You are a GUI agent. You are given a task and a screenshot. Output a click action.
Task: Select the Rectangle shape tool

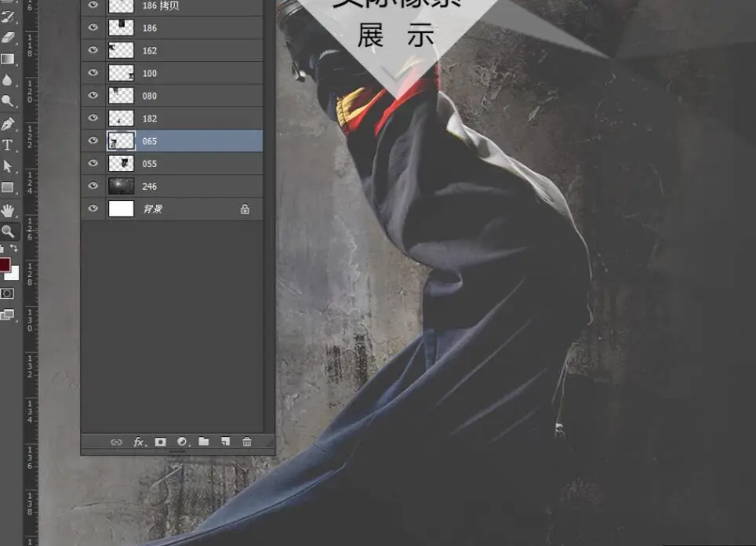tap(8, 187)
